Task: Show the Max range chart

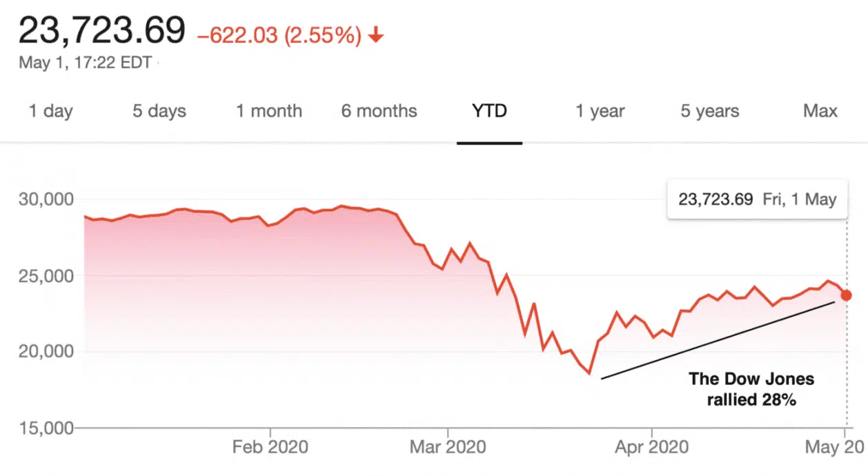Action: coord(820,111)
